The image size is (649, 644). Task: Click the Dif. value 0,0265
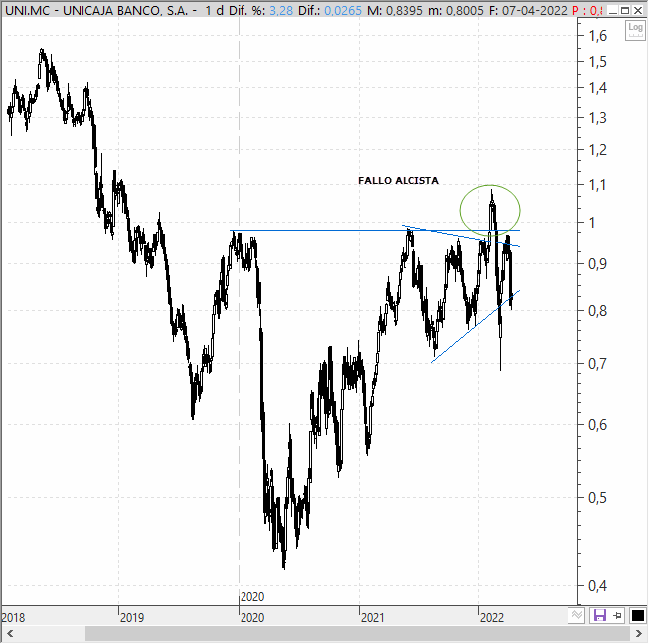point(342,10)
